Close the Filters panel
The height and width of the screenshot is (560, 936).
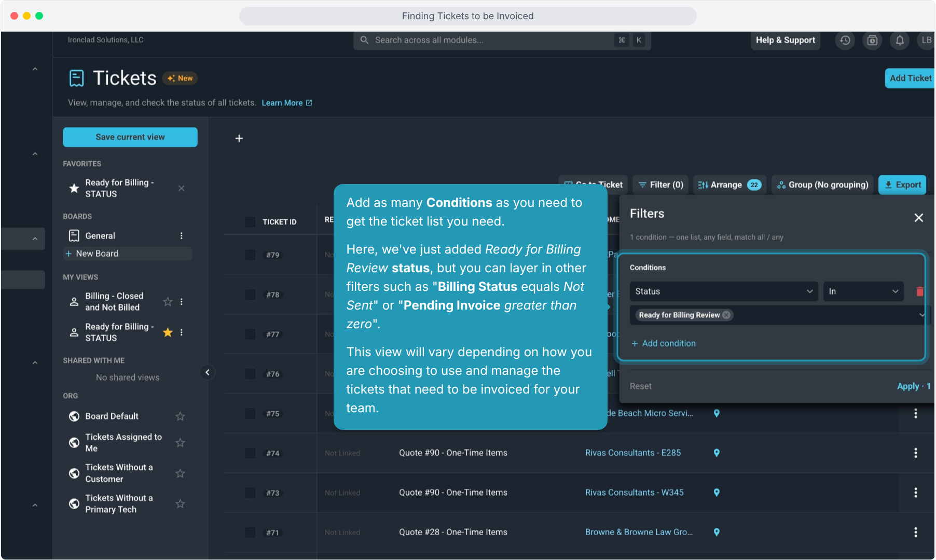click(x=918, y=218)
